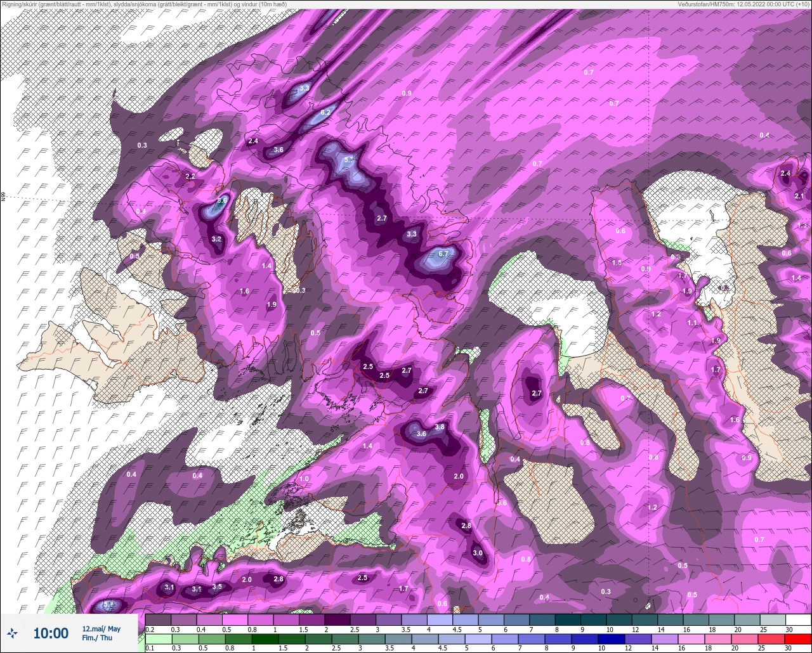Click the 6.2 precipitation value on map

coord(325,112)
